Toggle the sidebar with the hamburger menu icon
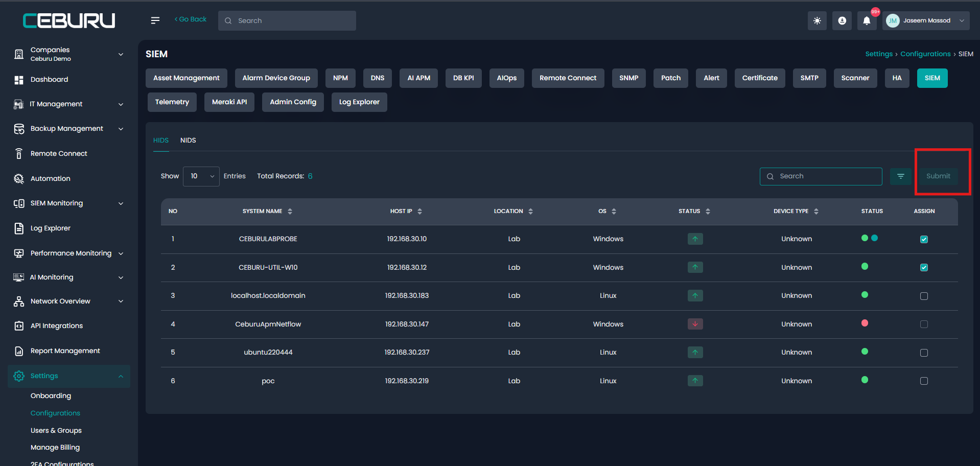The image size is (980, 466). pyautogui.click(x=155, y=20)
